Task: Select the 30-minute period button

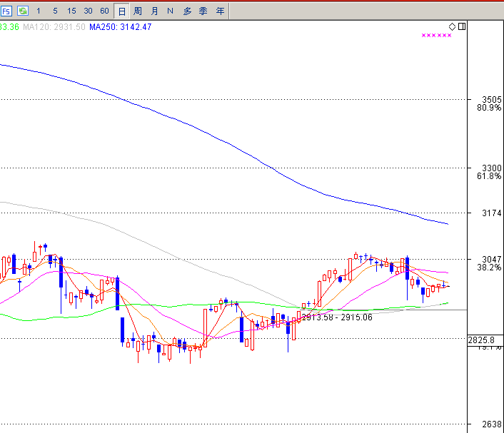Action: 88,11
